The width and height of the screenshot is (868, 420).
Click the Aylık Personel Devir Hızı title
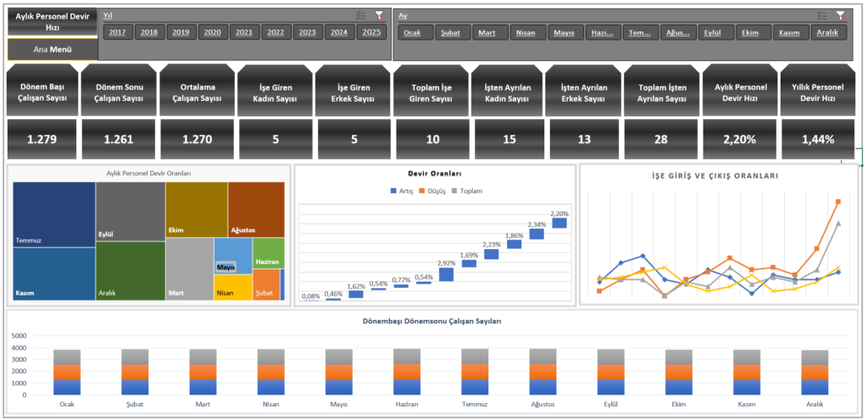53,22
